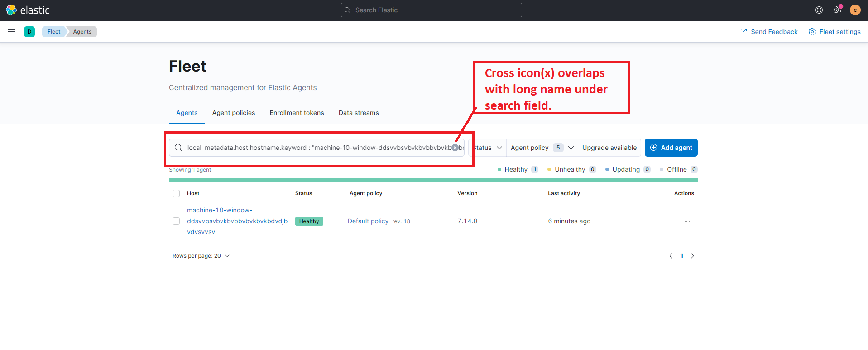Viewport: 868px width, 350px height.
Task: Go to page 1 of results
Action: click(682, 256)
